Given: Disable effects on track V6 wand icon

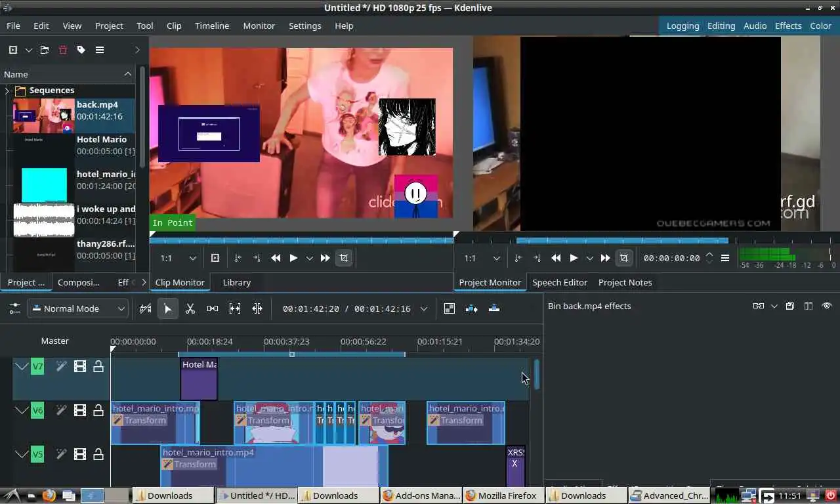Looking at the screenshot, I should coord(61,410).
